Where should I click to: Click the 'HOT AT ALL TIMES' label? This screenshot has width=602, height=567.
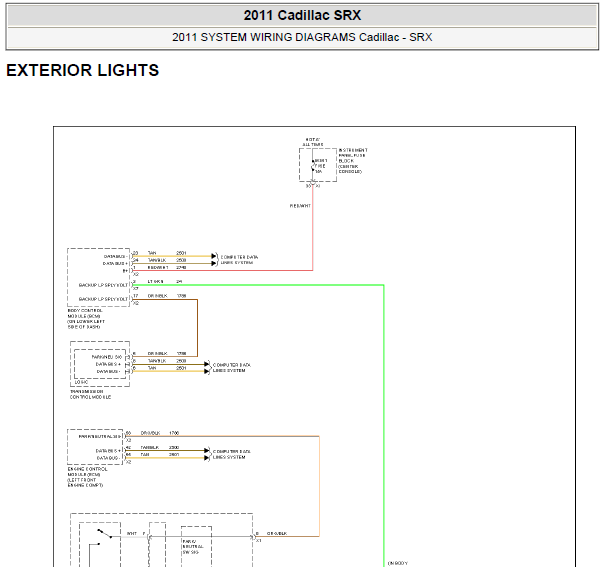[313, 142]
